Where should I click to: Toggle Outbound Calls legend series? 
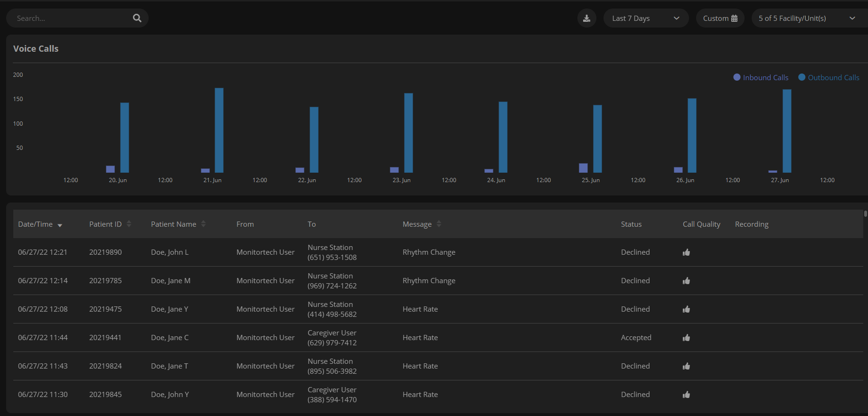click(x=829, y=77)
